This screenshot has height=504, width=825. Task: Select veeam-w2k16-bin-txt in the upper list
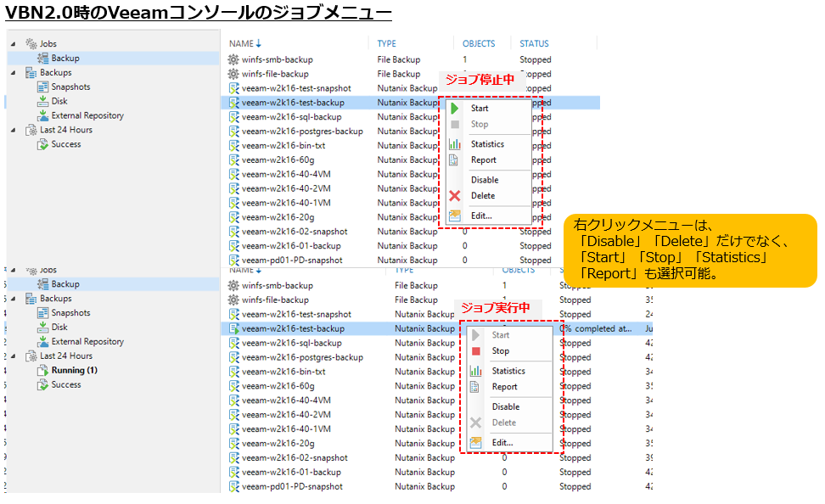point(283,146)
